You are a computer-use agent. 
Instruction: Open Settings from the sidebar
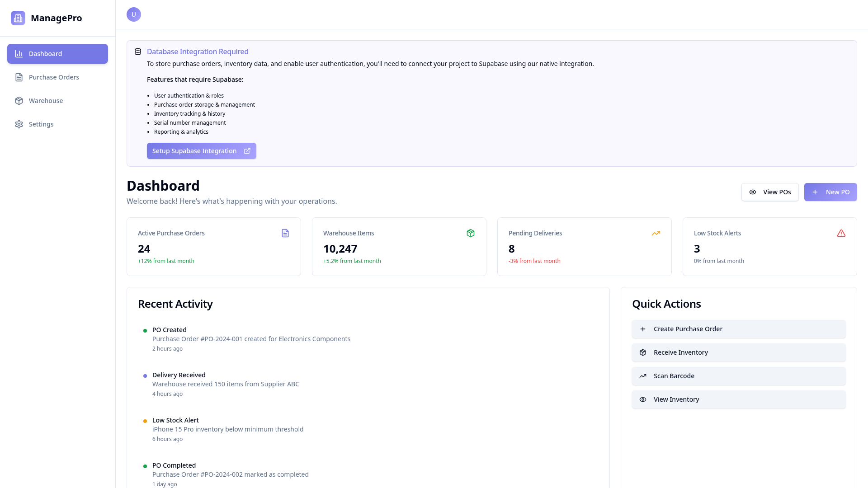pyautogui.click(x=57, y=124)
